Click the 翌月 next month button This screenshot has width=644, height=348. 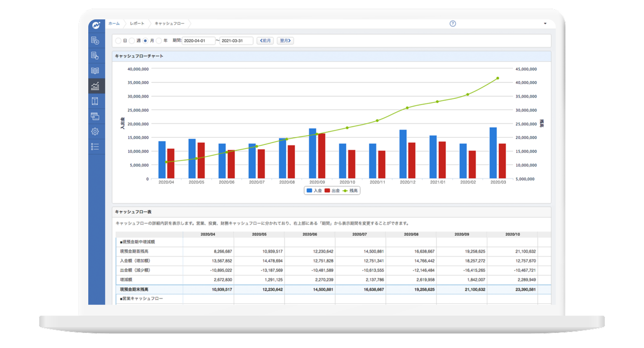(x=285, y=41)
